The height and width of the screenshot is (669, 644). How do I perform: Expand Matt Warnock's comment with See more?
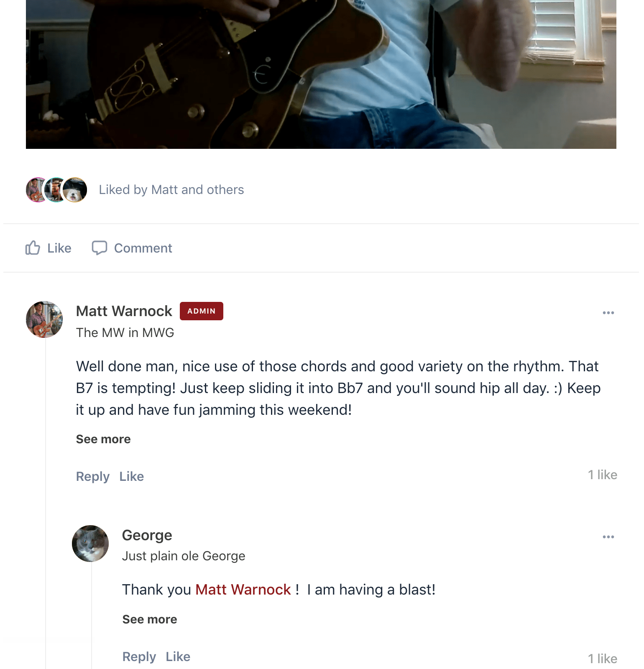[103, 439]
